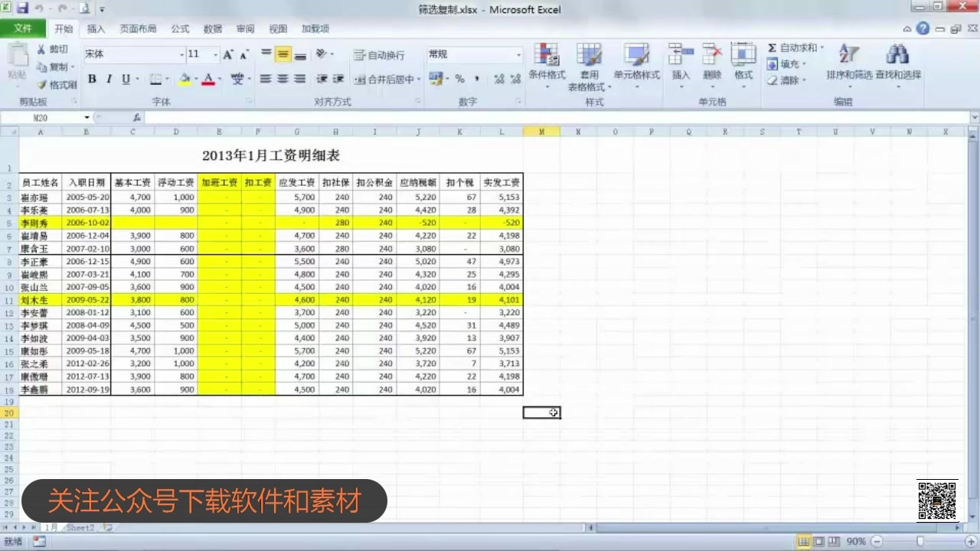Decrease font size with the small A button
Image resolution: width=980 pixels, height=551 pixels.
[x=244, y=55]
